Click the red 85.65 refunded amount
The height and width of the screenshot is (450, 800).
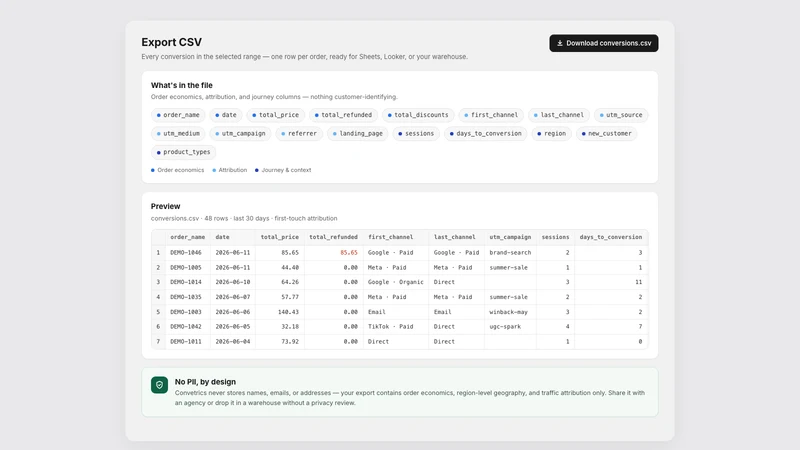349,253
